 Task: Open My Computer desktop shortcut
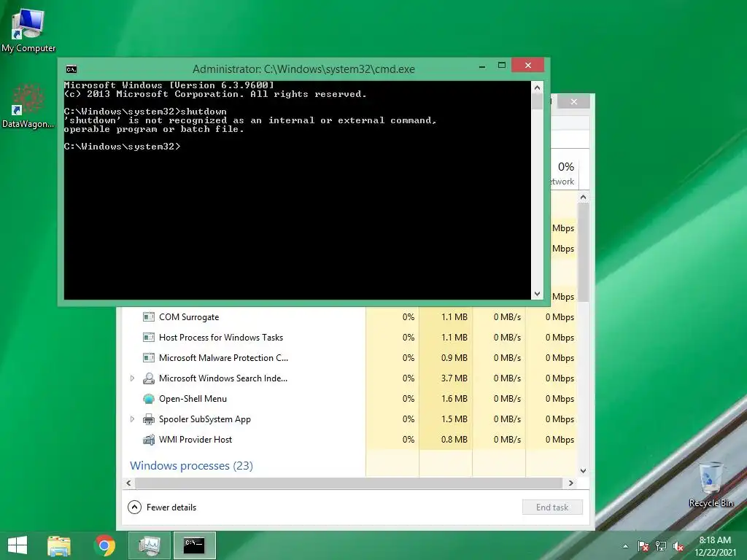tap(28, 31)
